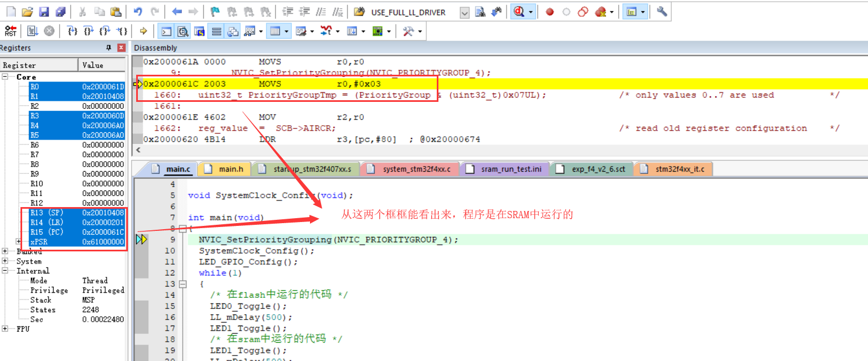This screenshot has height=361, width=868.
Task: Toggle the Registers Window button
Action: point(216,31)
